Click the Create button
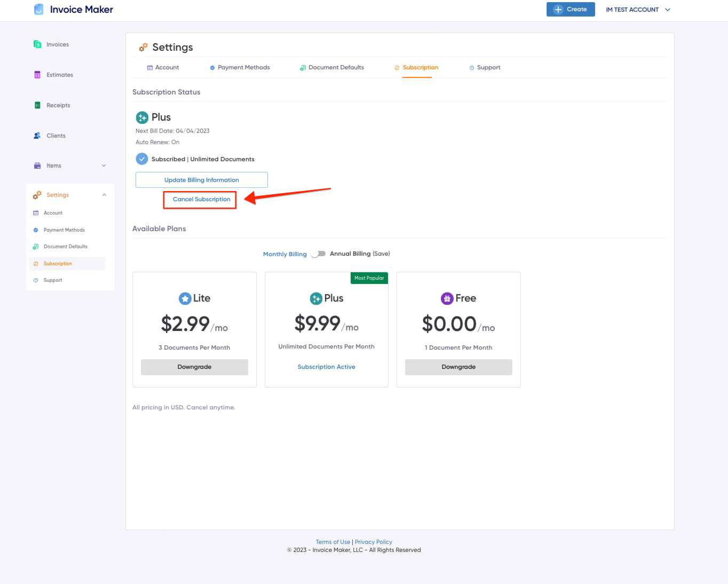 tap(571, 10)
